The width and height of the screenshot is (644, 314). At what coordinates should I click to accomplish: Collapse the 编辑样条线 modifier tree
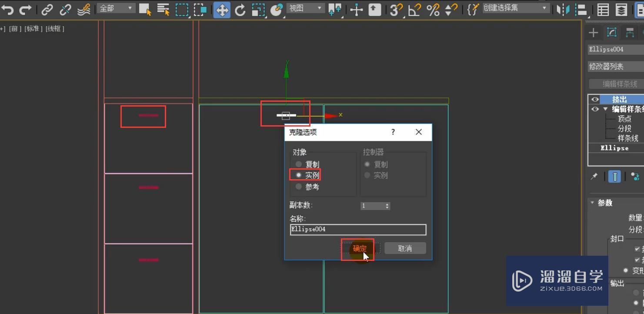pos(605,109)
